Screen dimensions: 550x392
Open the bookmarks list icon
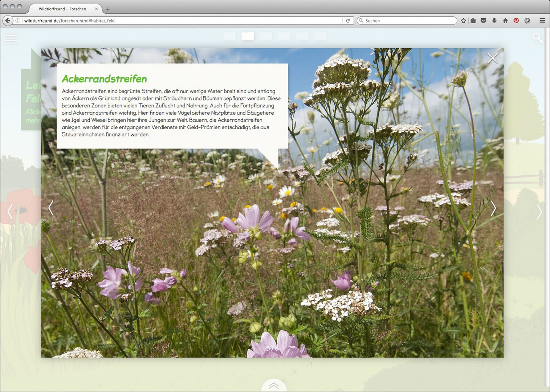473,21
